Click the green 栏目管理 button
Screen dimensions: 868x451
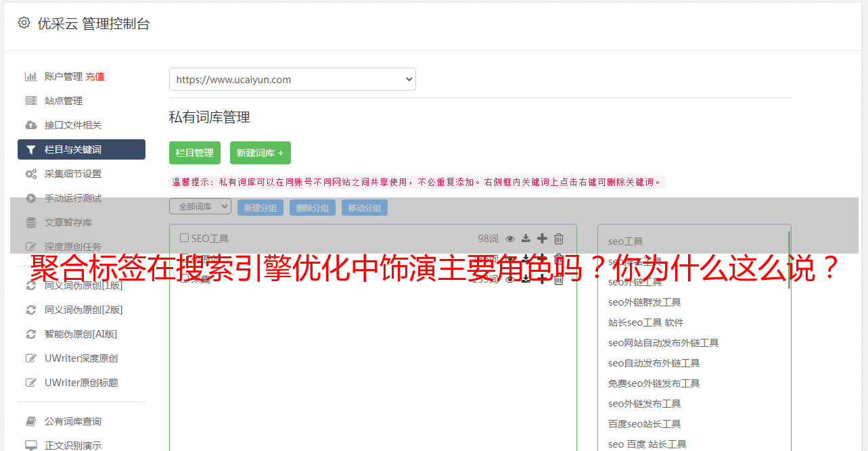(195, 153)
